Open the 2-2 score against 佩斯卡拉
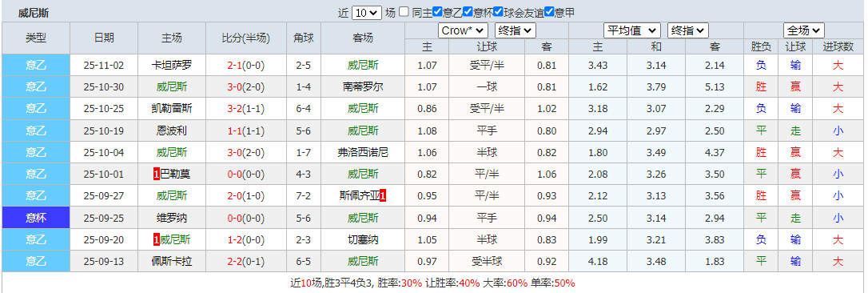The image size is (868, 293). pos(236,261)
